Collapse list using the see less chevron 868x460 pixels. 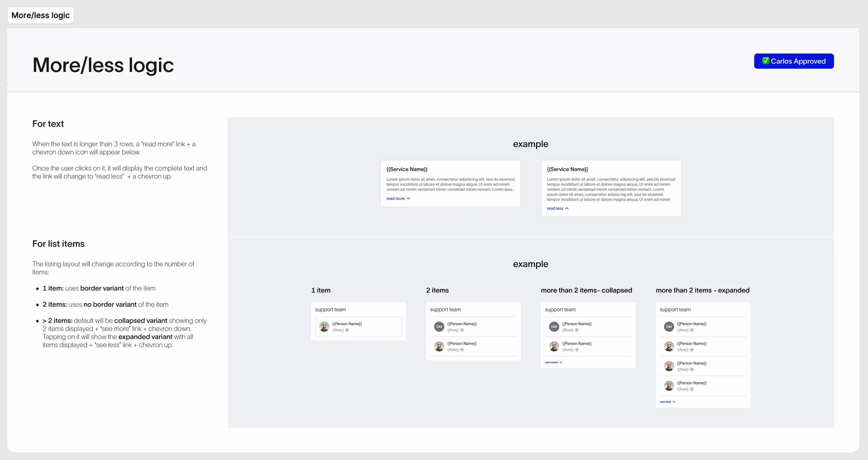674,402
